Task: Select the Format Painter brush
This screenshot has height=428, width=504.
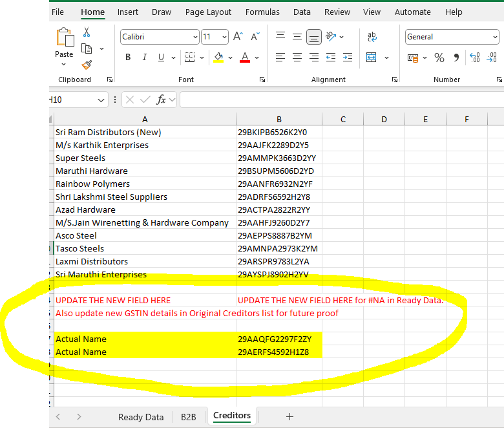Action: pyautogui.click(x=87, y=65)
